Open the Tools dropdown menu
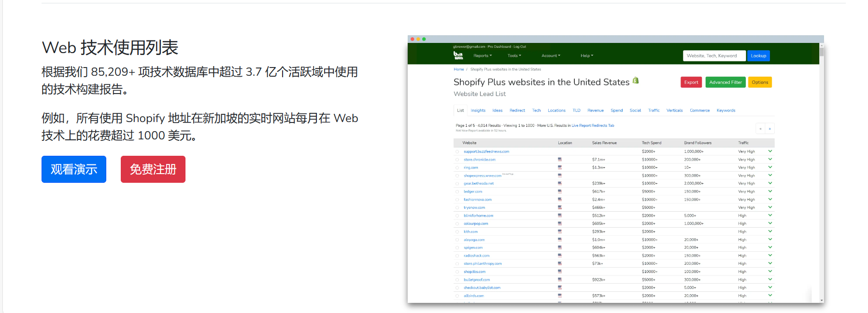The width and height of the screenshot is (868, 313). tap(514, 56)
